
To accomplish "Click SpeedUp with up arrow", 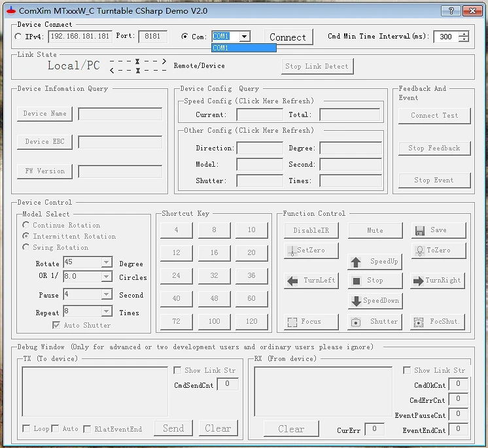I will click(x=375, y=262).
